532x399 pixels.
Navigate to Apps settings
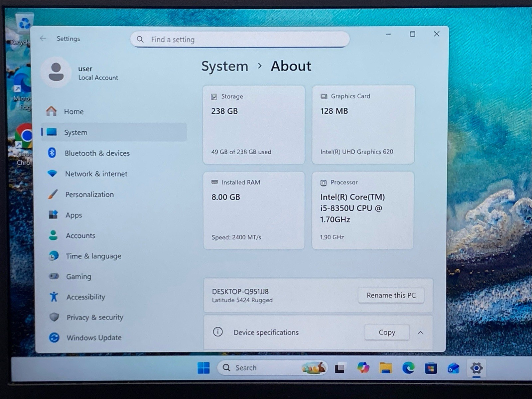coord(114,215)
